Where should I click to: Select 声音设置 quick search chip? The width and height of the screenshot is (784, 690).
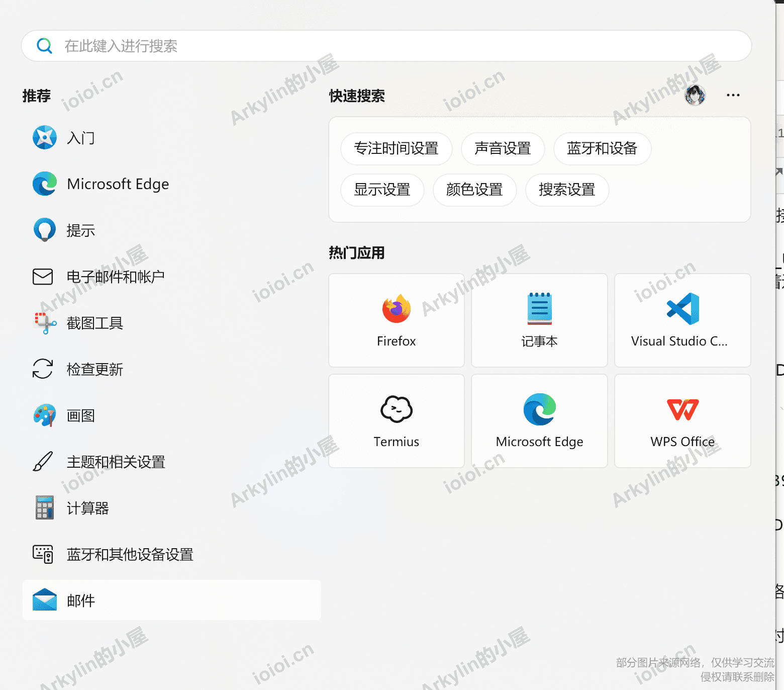[x=503, y=149]
